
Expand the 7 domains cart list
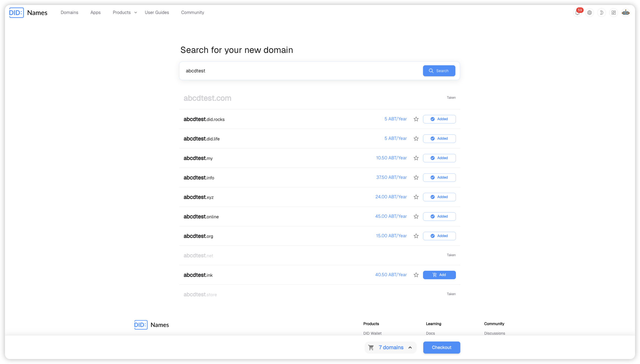click(x=410, y=348)
